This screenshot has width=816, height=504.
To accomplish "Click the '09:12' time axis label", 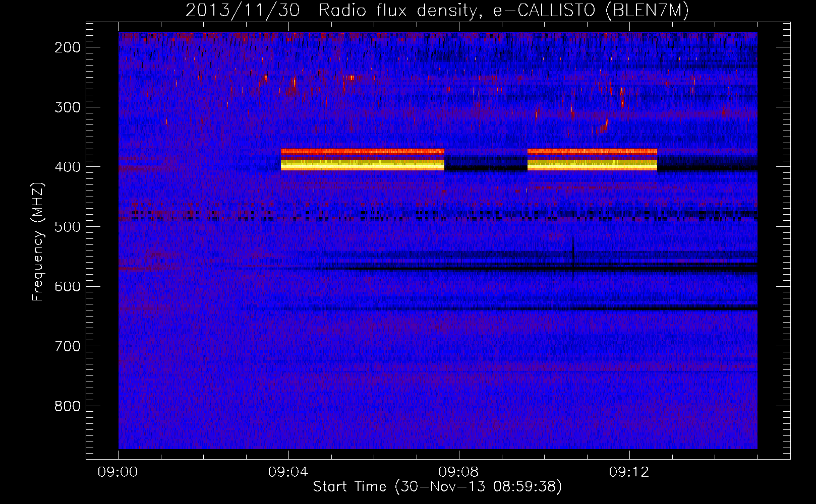I will (629, 472).
